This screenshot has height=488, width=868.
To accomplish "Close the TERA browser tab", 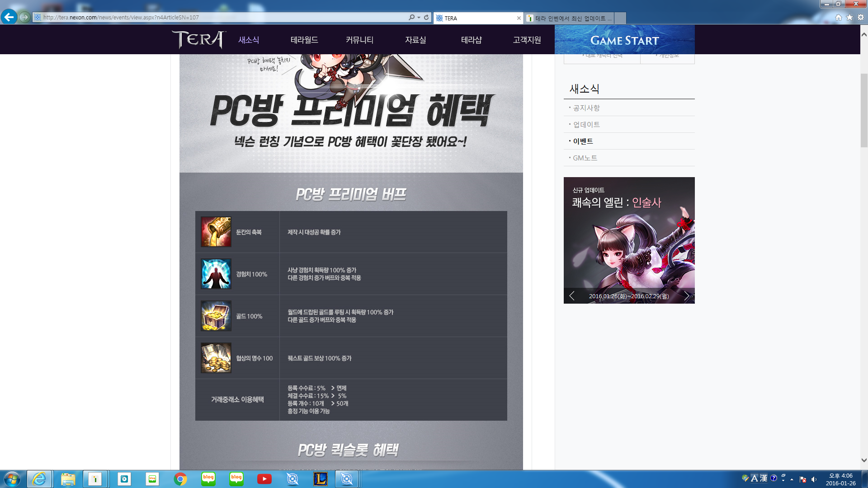I will click(519, 18).
